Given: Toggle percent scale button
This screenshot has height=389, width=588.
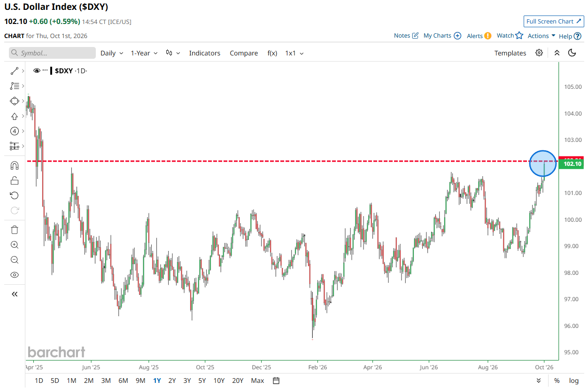Looking at the screenshot, I should 557,381.
